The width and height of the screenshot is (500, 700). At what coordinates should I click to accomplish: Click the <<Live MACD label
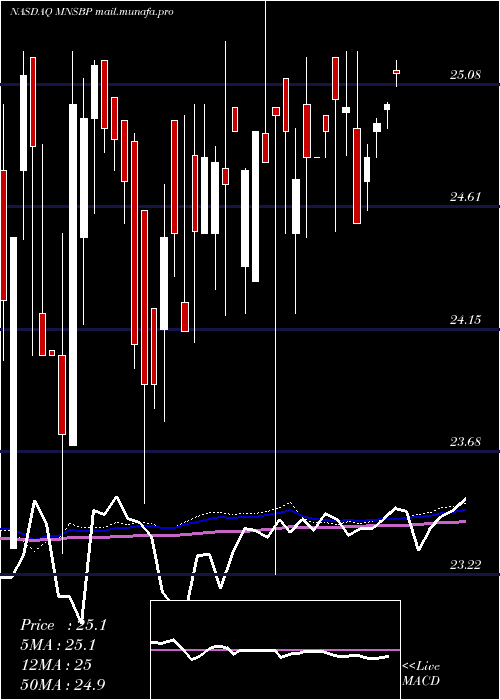(421, 673)
